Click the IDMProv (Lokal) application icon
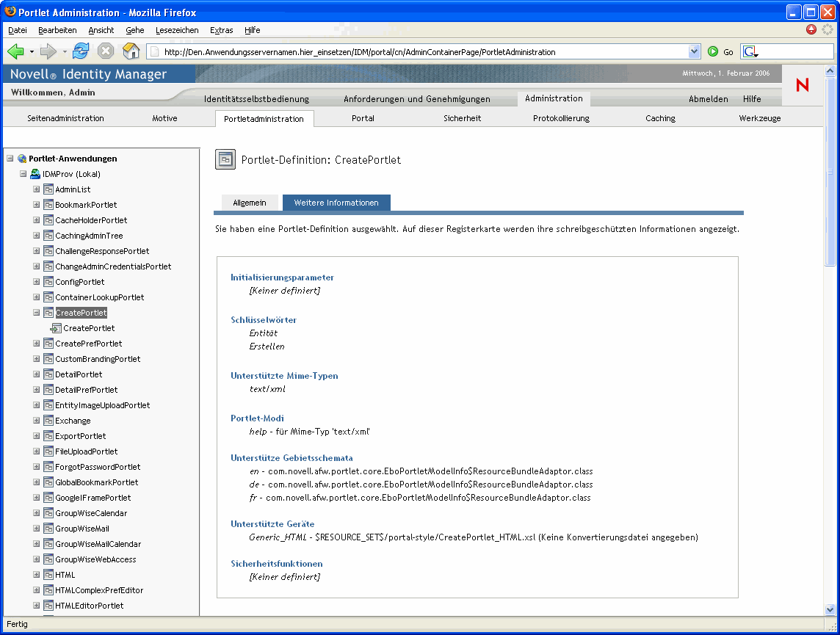Image resolution: width=840 pixels, height=635 pixels. [35, 174]
